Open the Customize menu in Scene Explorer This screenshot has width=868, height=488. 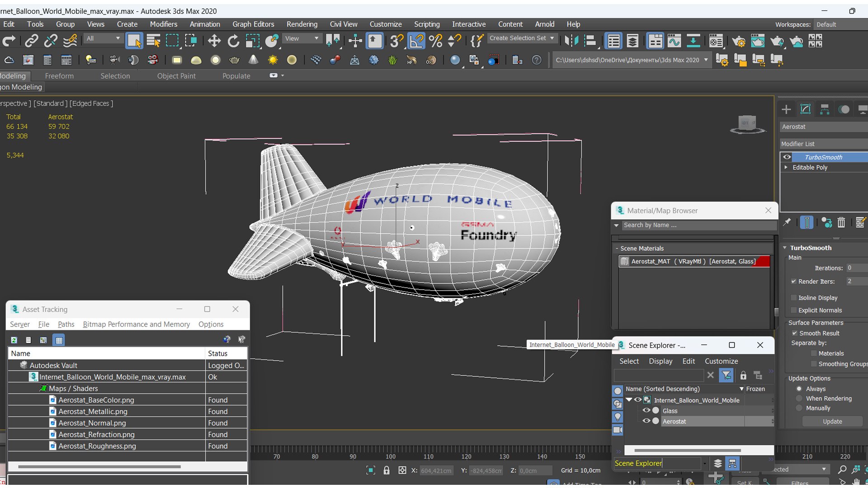point(721,361)
